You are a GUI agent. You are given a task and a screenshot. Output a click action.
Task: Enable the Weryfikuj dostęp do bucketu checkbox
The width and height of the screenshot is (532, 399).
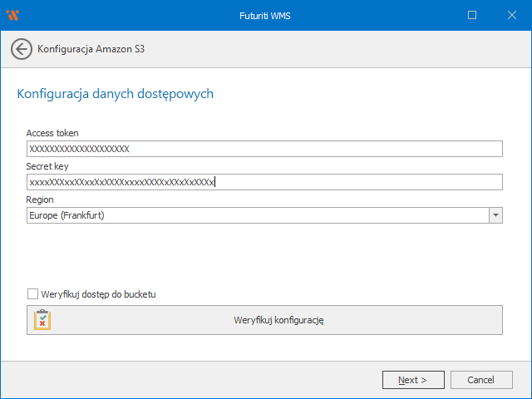click(x=32, y=293)
